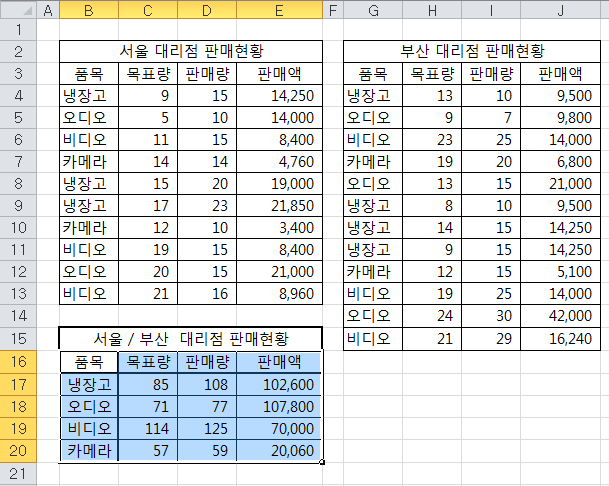Select row 1 header
This screenshot has width=609, height=486.
coord(18,30)
